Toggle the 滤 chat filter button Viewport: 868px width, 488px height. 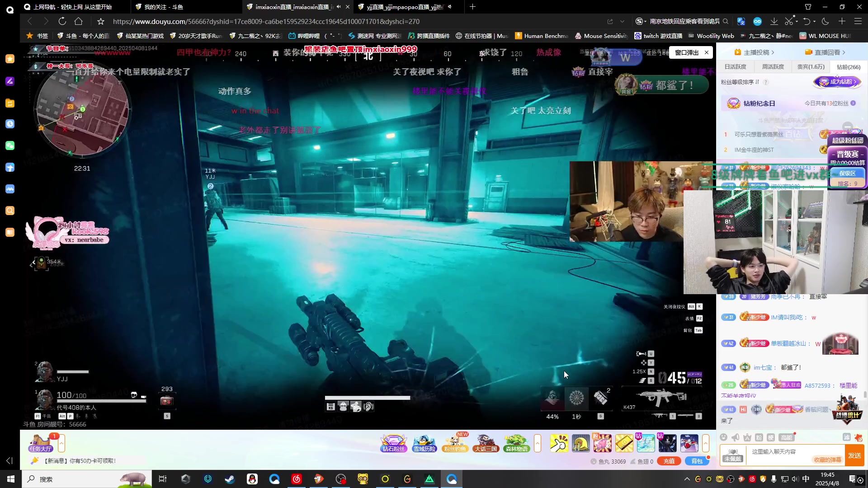(846, 437)
